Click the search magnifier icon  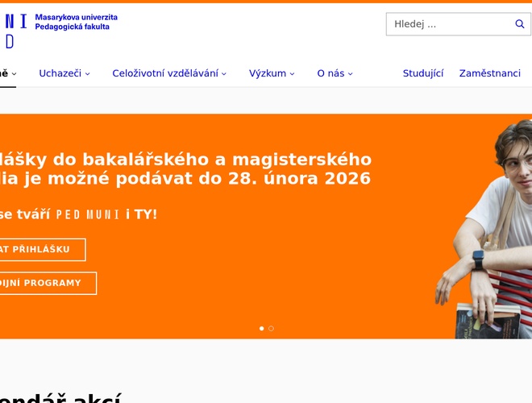pyautogui.click(x=519, y=23)
